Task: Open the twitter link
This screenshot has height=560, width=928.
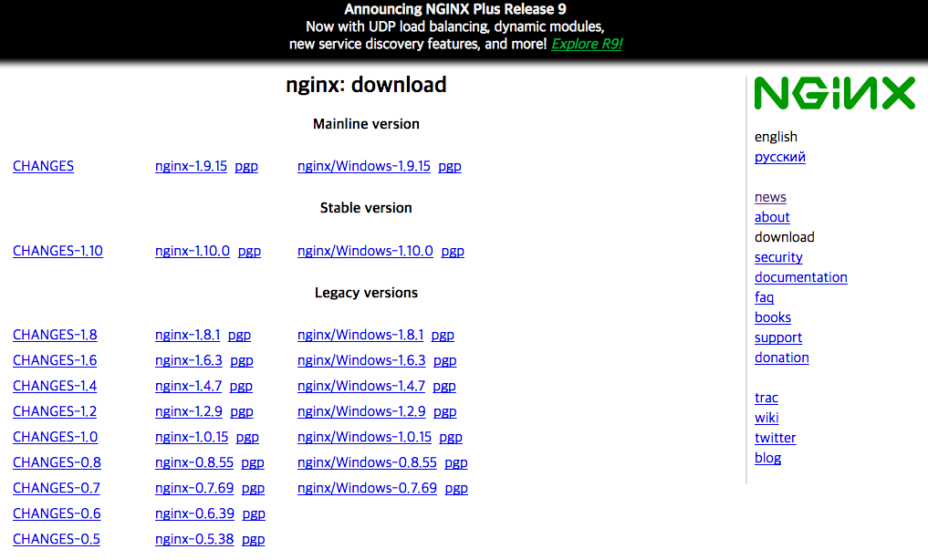Action: point(776,438)
